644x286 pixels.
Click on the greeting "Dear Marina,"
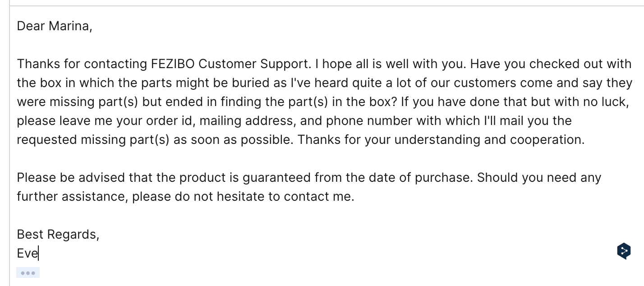(x=54, y=26)
